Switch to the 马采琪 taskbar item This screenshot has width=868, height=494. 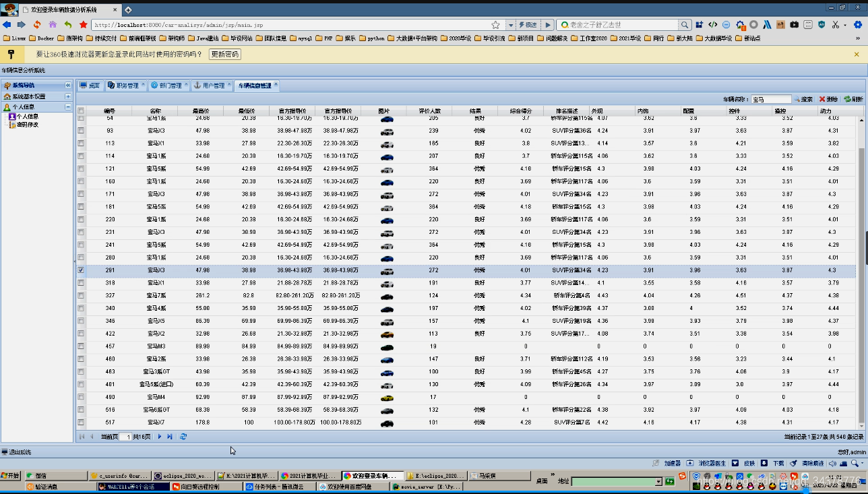tap(499, 476)
